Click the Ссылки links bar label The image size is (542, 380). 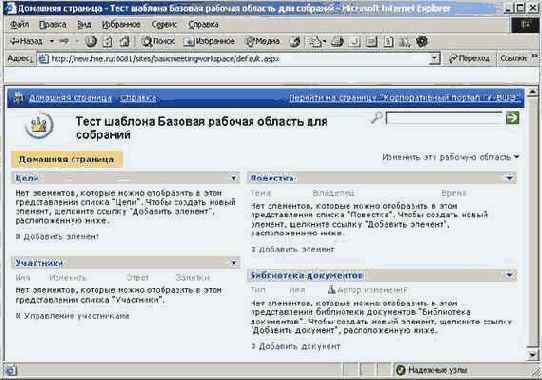513,59
